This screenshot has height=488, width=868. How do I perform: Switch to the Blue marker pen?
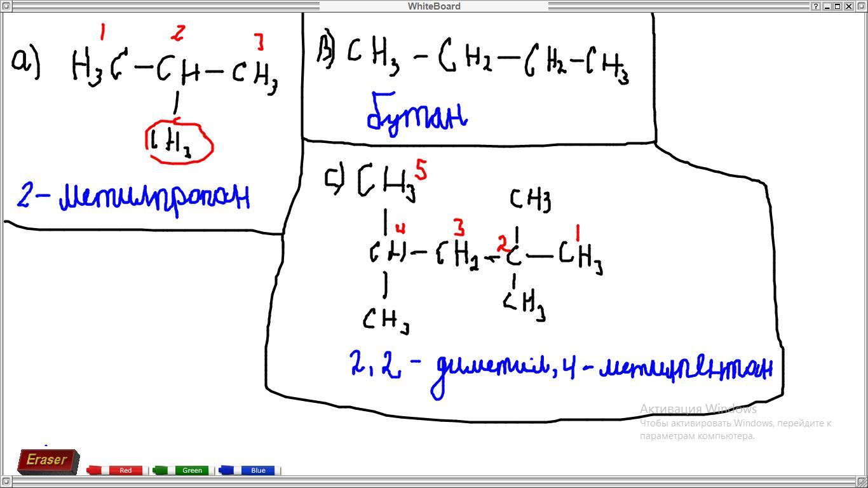point(250,470)
